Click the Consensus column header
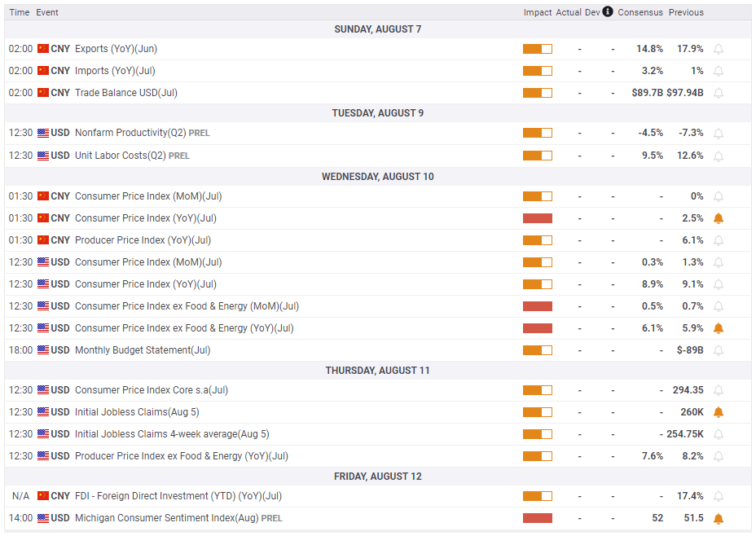This screenshot has height=536, width=756. [x=640, y=12]
